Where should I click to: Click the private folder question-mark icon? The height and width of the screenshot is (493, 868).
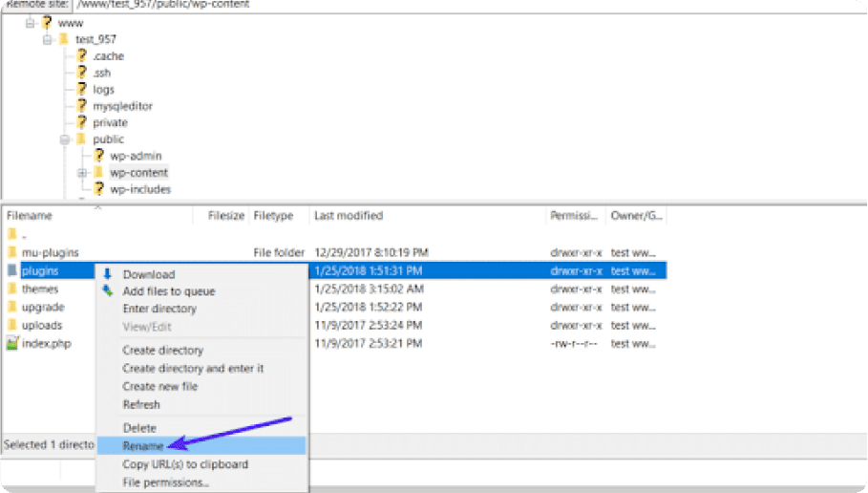click(x=82, y=122)
